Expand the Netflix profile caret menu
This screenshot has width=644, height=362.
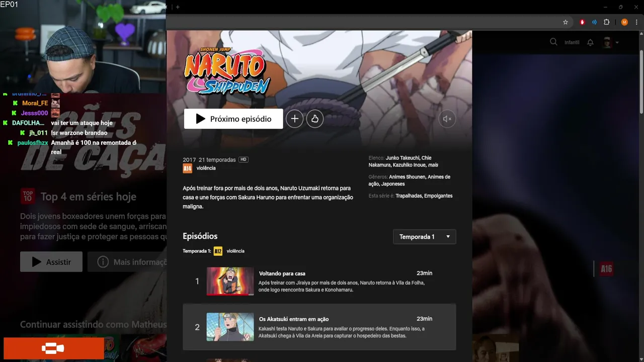(617, 43)
